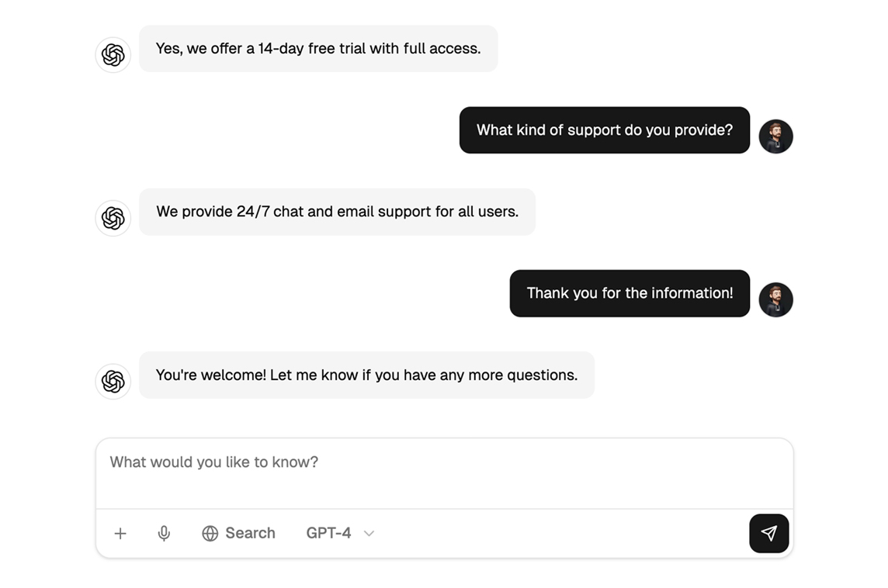Viewport: 888px width, 588px height.
Task: Click the 'What kind of support' user message
Action: coord(604,130)
